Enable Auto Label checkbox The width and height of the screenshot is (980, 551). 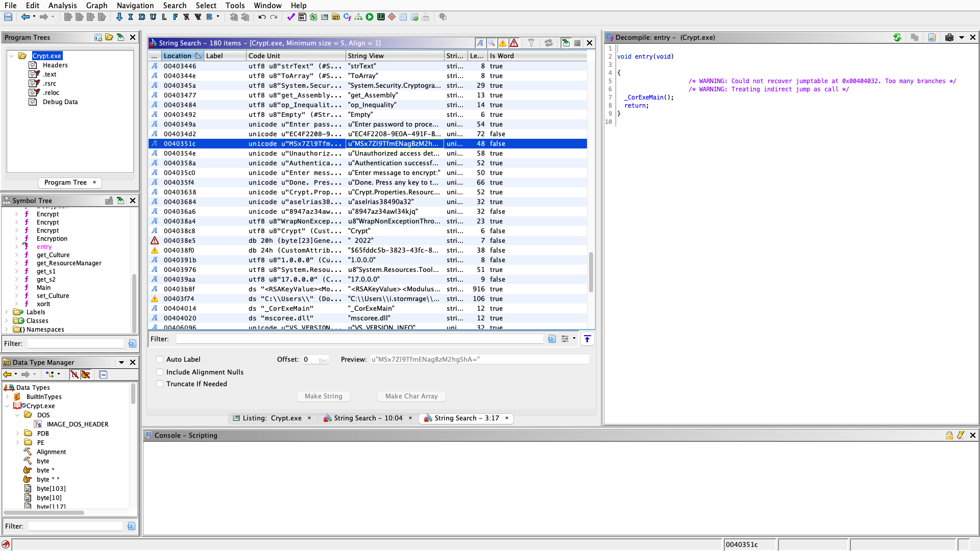[160, 359]
